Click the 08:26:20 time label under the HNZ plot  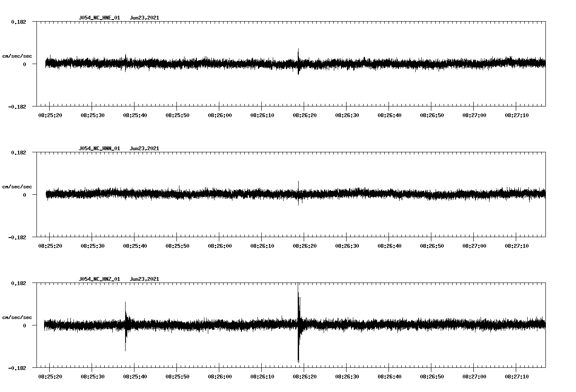(305, 377)
